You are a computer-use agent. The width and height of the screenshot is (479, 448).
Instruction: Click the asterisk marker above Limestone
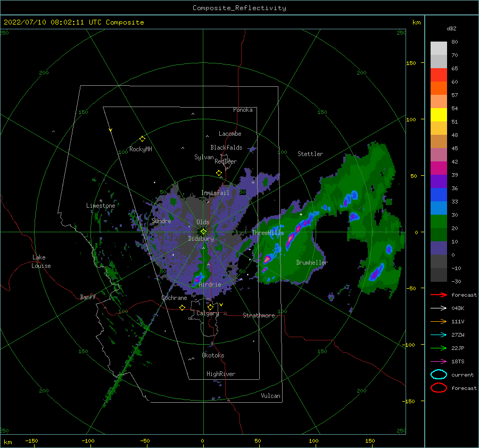(x=101, y=201)
